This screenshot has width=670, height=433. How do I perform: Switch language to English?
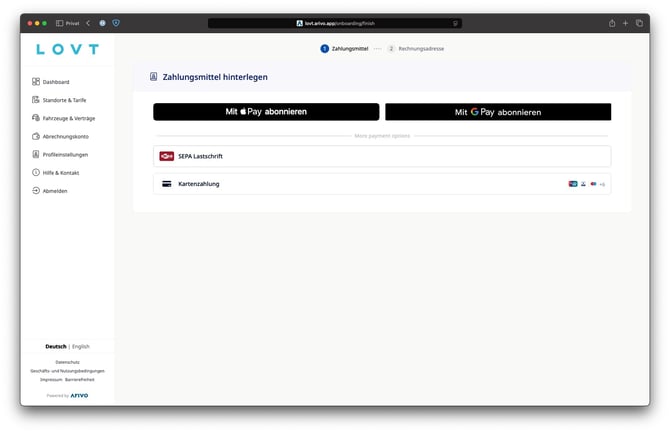(x=81, y=346)
